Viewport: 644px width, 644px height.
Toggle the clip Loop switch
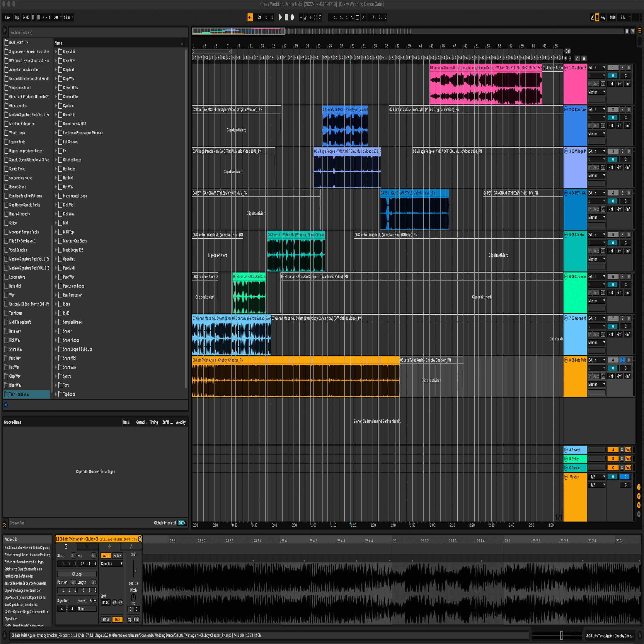coord(77,574)
